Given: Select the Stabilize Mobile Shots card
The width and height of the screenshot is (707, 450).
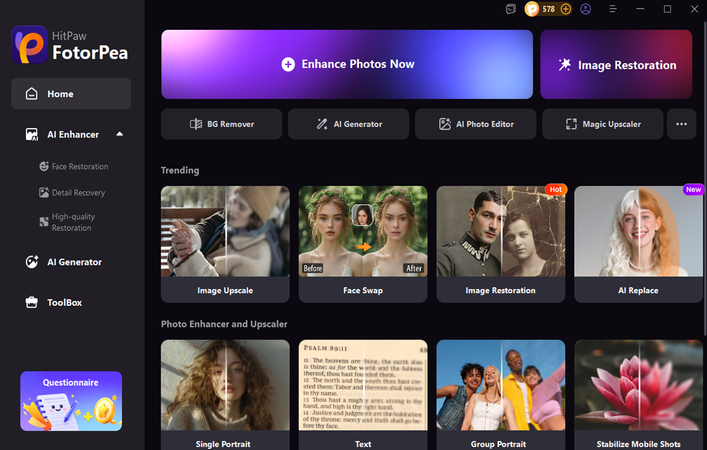Looking at the screenshot, I should (638, 395).
